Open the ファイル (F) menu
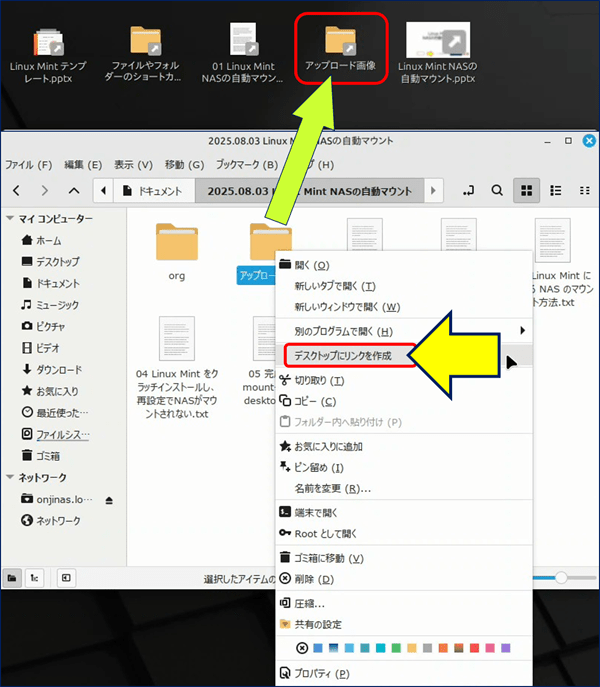The width and height of the screenshot is (600, 687). coord(28,165)
